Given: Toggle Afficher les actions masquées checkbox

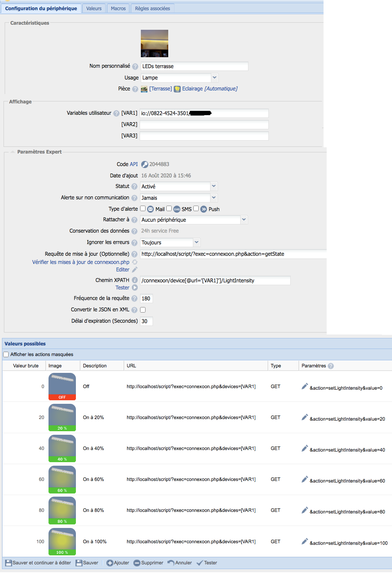Looking at the screenshot, I should 6,354.
